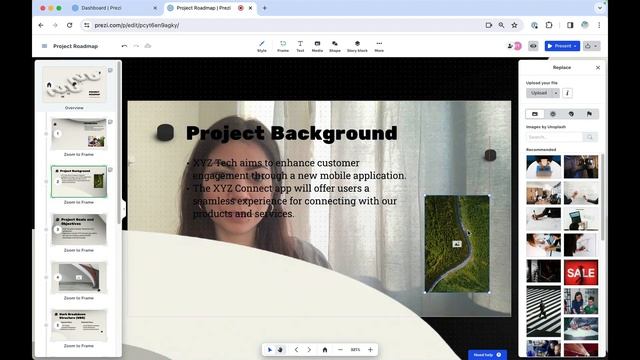
Task: Click the replace image icon on the road photo
Action: coord(457,244)
